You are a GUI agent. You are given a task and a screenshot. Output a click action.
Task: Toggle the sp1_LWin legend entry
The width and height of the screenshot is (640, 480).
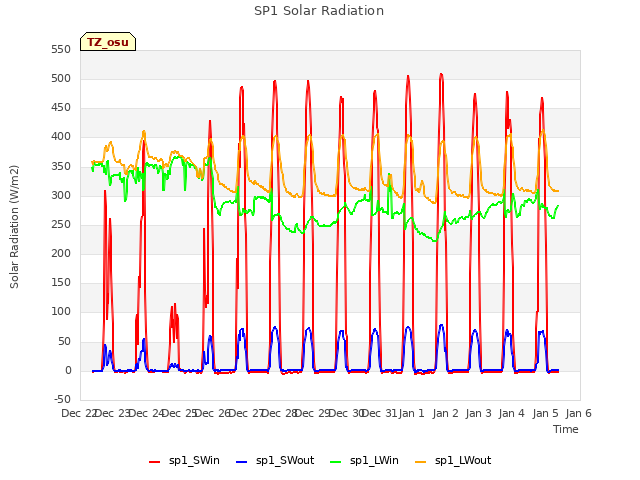(364, 461)
